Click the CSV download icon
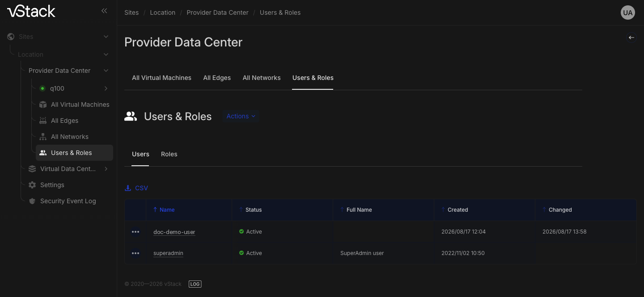644x297 pixels. point(128,188)
